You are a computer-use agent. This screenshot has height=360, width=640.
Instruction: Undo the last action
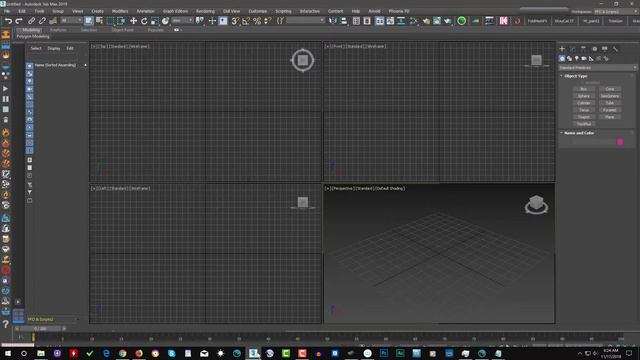(x=8, y=21)
